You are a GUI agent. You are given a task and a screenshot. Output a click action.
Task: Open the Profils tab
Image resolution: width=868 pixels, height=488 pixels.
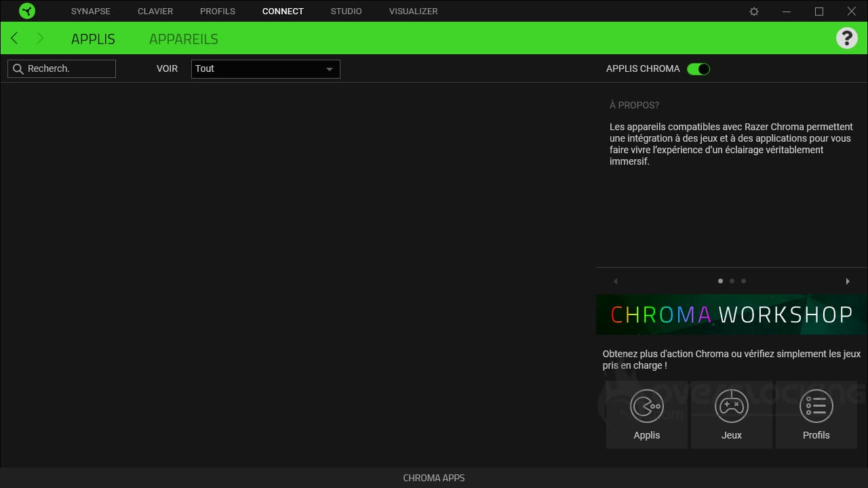pyautogui.click(x=218, y=12)
